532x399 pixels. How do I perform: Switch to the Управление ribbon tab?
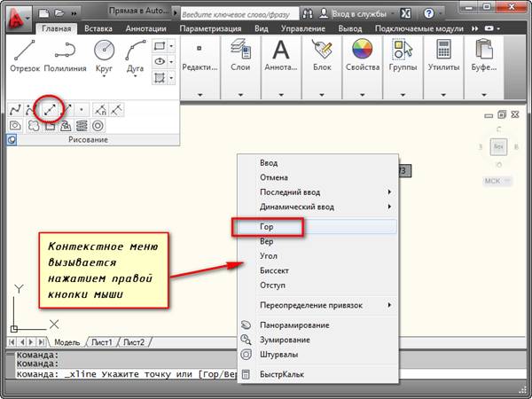pos(303,29)
